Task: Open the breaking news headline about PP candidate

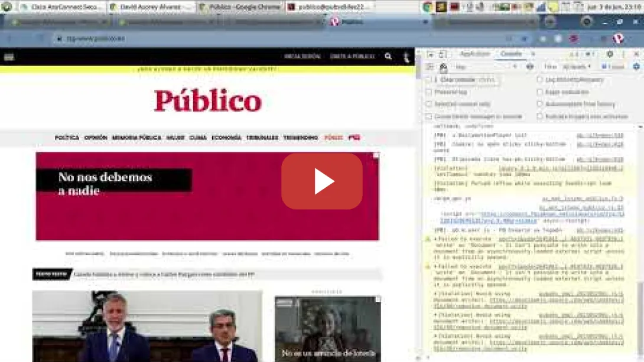Action: pos(164,274)
